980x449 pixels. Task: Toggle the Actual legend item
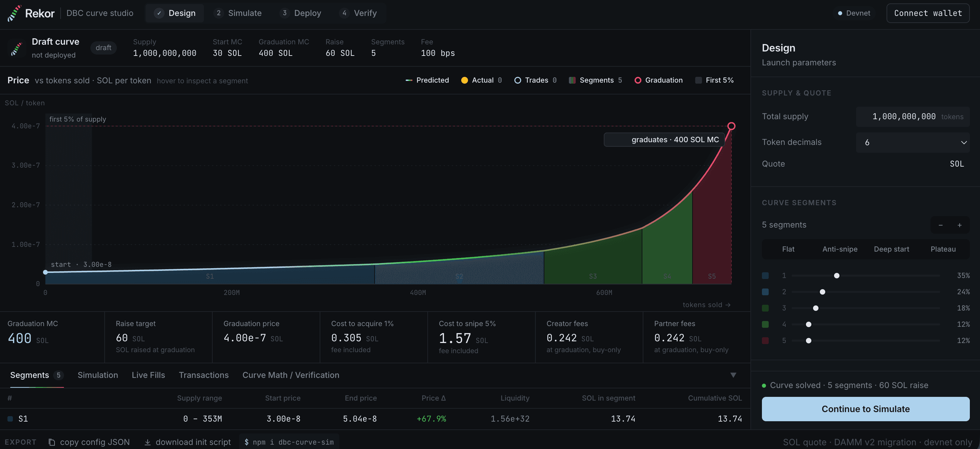pos(481,80)
